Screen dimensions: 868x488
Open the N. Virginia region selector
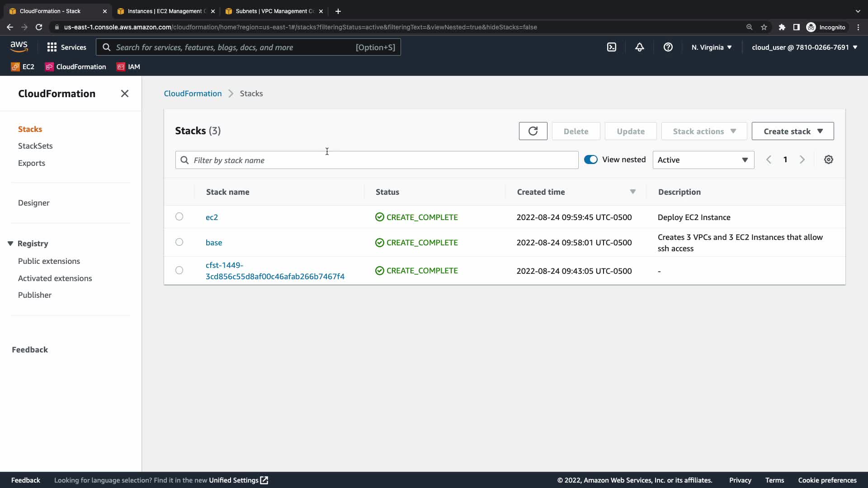pos(711,47)
